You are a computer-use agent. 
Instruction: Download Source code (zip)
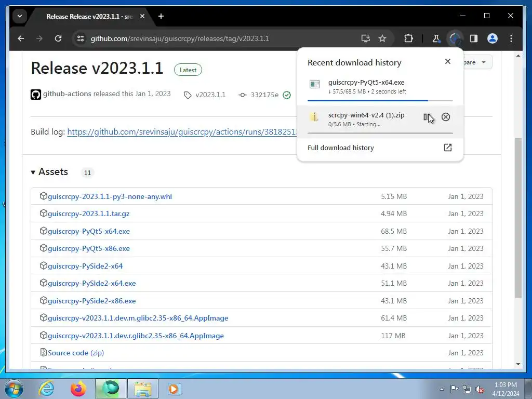tap(76, 353)
